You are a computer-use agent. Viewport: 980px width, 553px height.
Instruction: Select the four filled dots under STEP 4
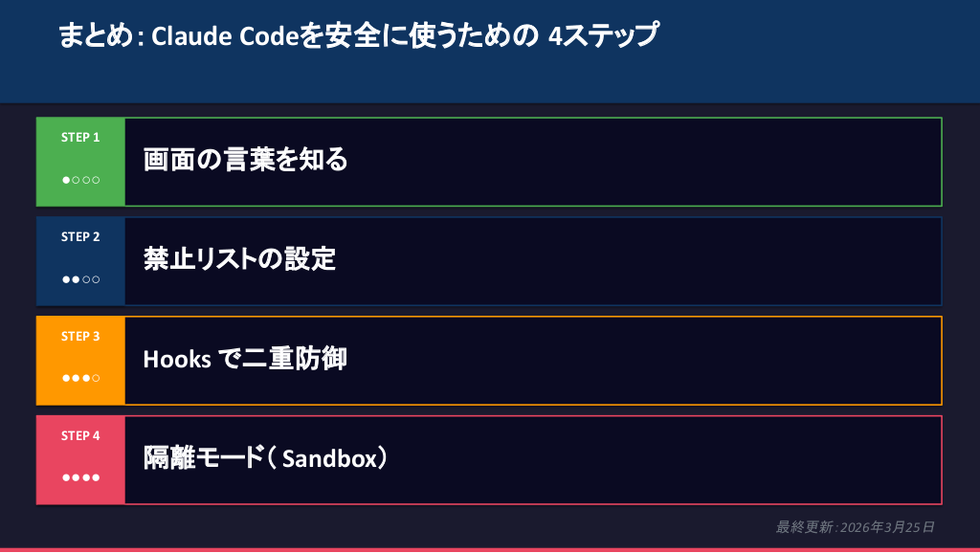(80, 477)
